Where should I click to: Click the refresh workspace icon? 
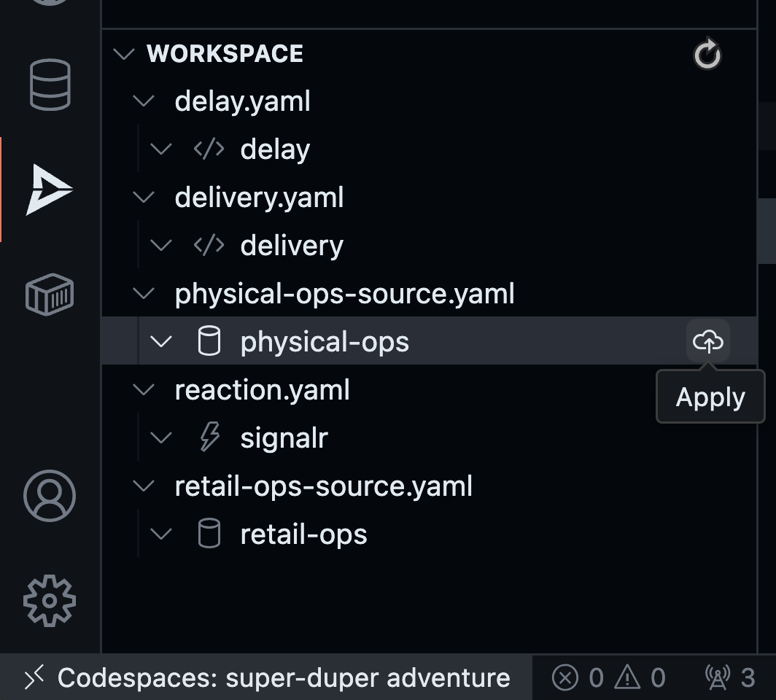[x=707, y=55]
